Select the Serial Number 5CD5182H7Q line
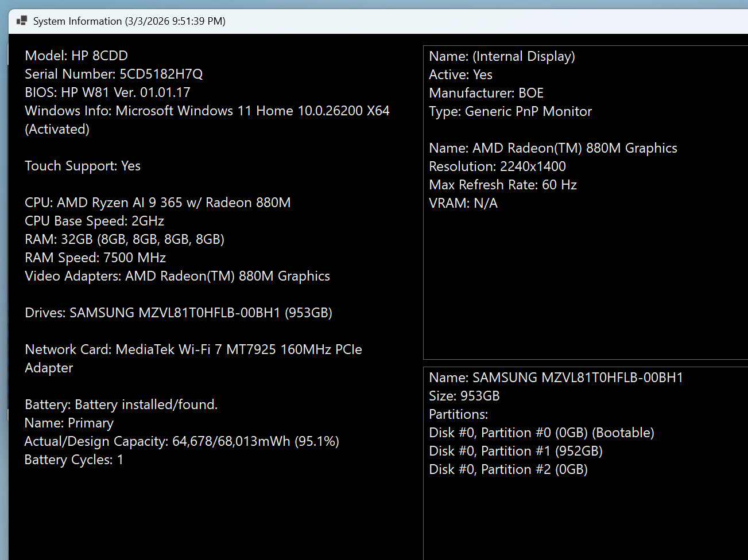Screen dimensions: 748x560 click(114, 74)
